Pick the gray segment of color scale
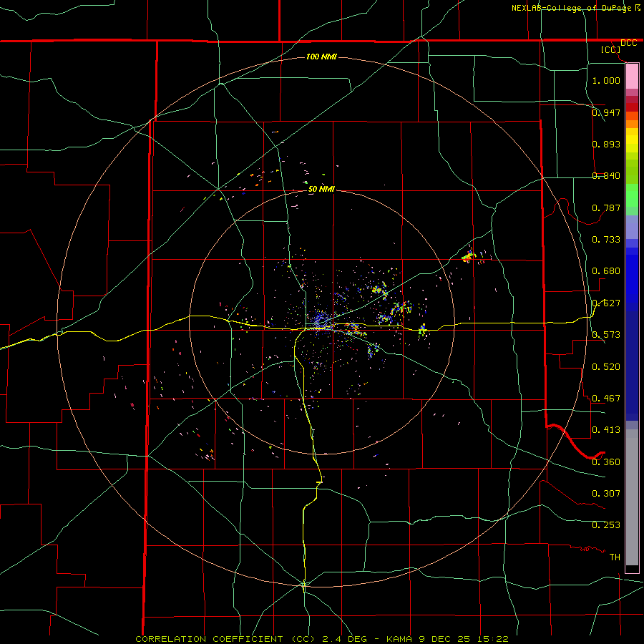This screenshot has height=644, width=644. [632, 497]
